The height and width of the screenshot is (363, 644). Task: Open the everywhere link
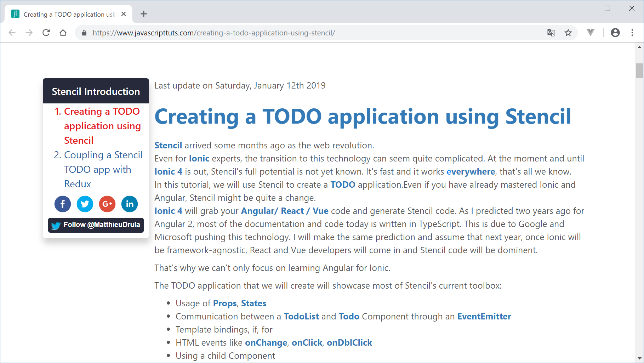[x=471, y=171]
